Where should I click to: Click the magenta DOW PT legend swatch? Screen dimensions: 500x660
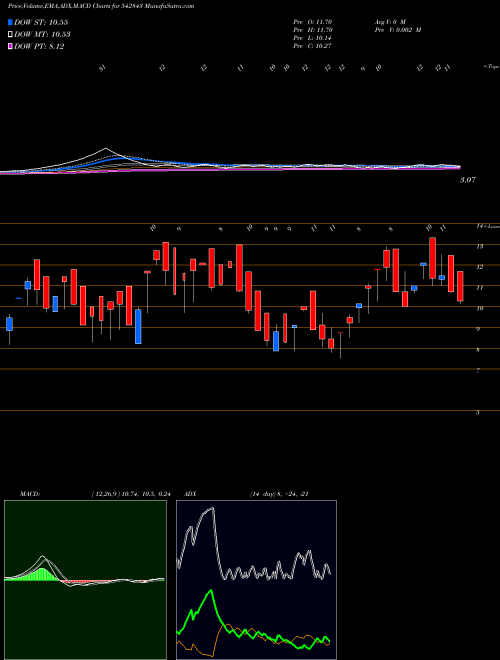coord(11,46)
